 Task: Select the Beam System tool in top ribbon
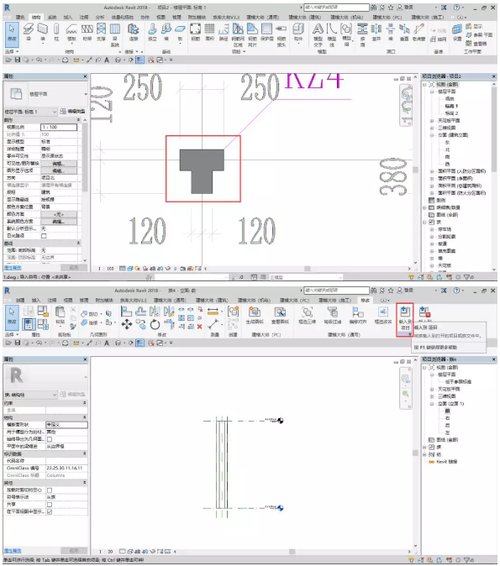pyautogui.click(x=115, y=34)
